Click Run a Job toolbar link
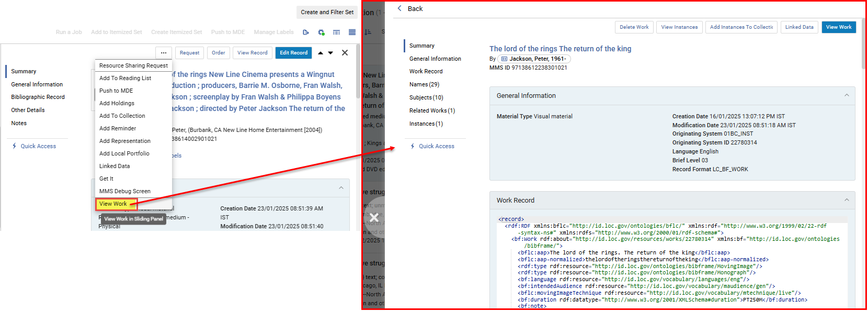 tap(69, 32)
